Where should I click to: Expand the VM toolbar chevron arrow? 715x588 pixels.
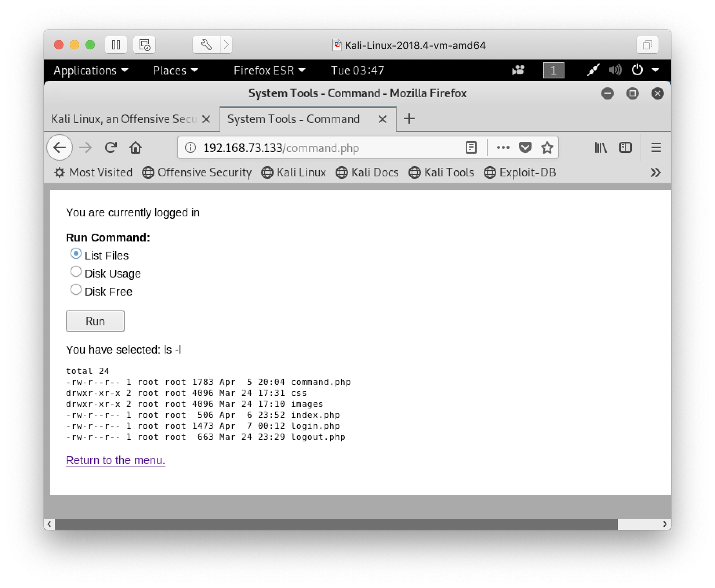pos(226,45)
